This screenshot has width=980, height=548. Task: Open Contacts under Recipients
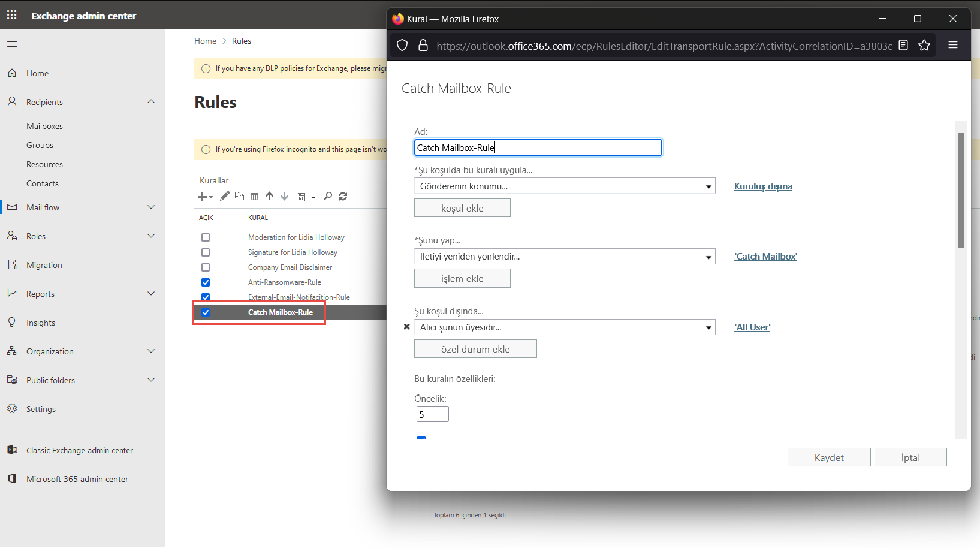coord(43,183)
